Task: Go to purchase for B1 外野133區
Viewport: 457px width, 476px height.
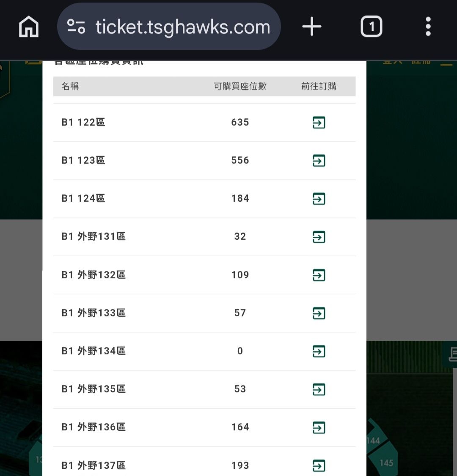Action: click(319, 313)
